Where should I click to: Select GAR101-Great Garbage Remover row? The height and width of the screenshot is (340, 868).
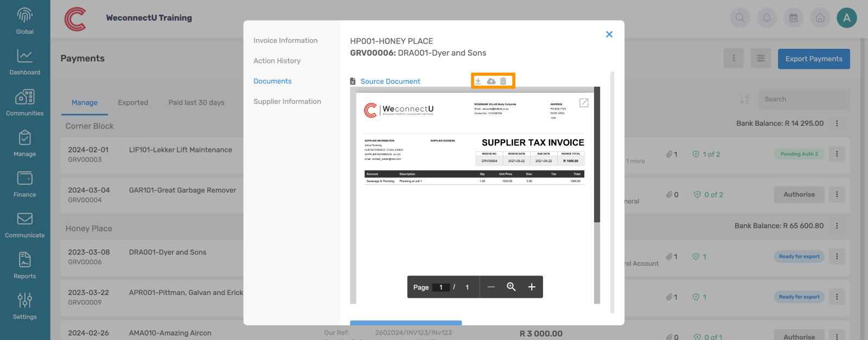tap(182, 190)
